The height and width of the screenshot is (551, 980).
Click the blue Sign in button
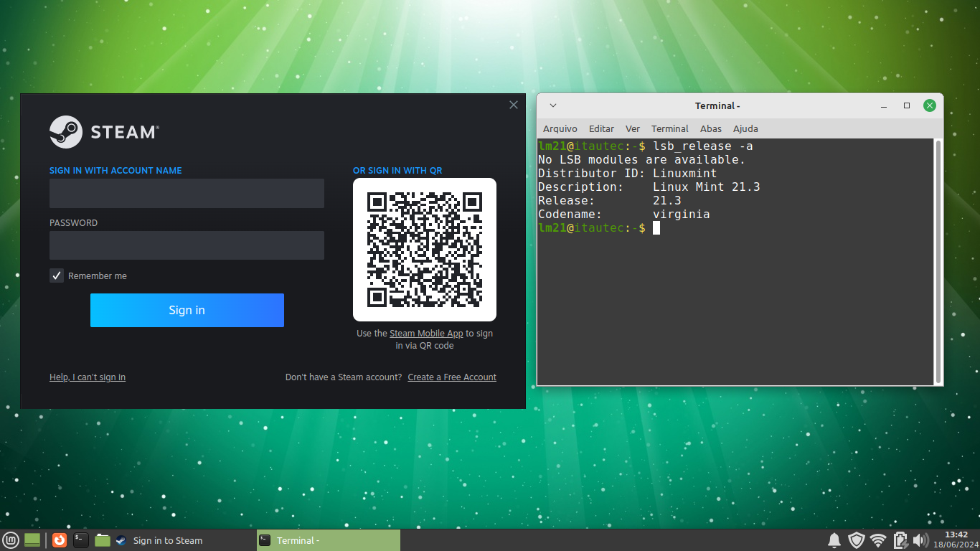click(187, 310)
